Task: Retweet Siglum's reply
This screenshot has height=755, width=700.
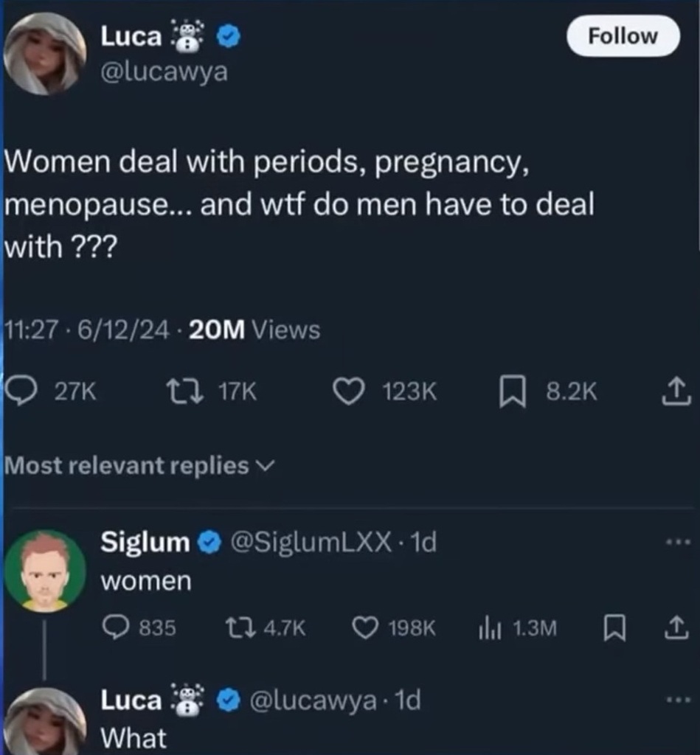Action: click(x=238, y=627)
